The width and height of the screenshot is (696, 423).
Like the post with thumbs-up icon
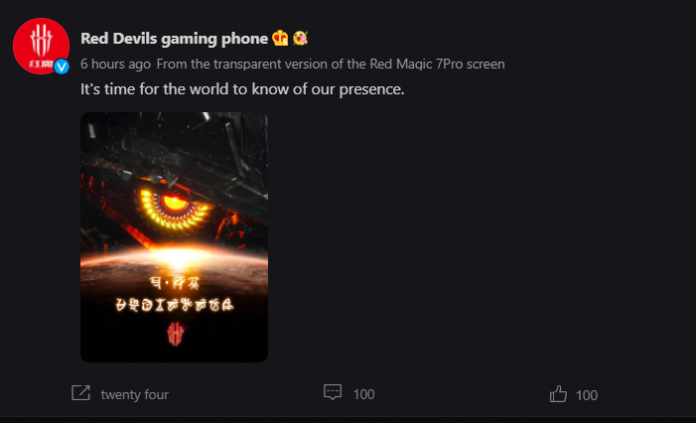[x=558, y=394]
